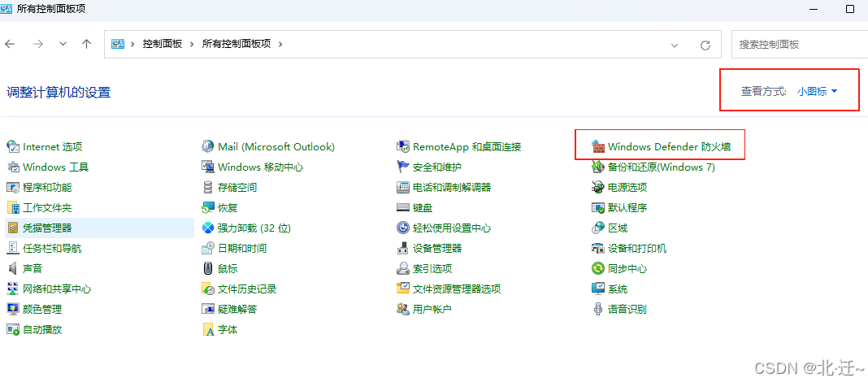Click the 恢复 icon
The width and height of the screenshot is (868, 382).
point(208,207)
